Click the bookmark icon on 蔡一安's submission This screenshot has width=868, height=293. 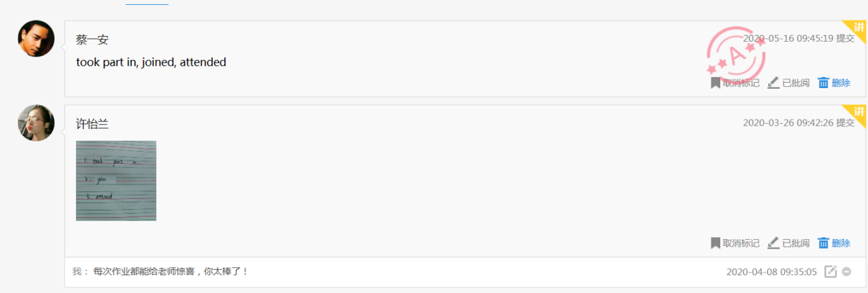click(x=715, y=83)
